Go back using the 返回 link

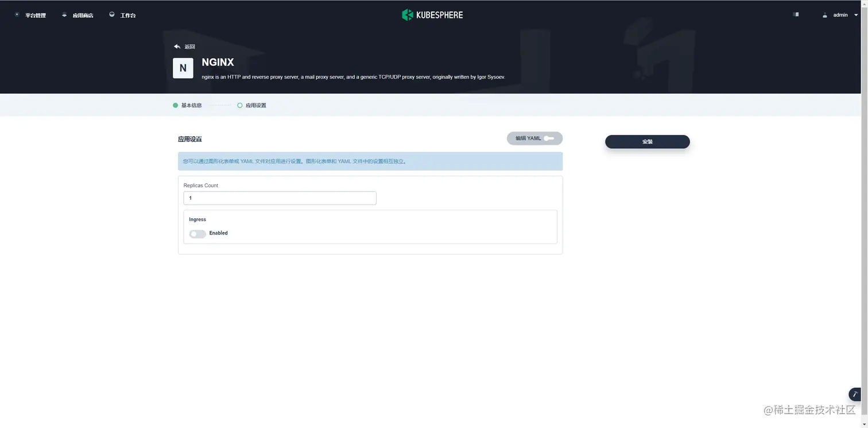[x=184, y=47]
